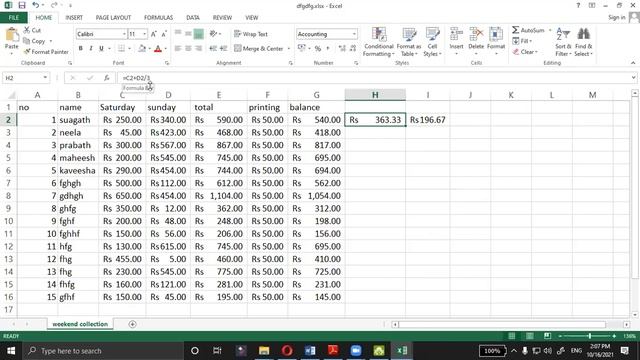The image size is (640, 360).
Task: Open the FILE tab
Action: pyautogui.click(x=13, y=18)
